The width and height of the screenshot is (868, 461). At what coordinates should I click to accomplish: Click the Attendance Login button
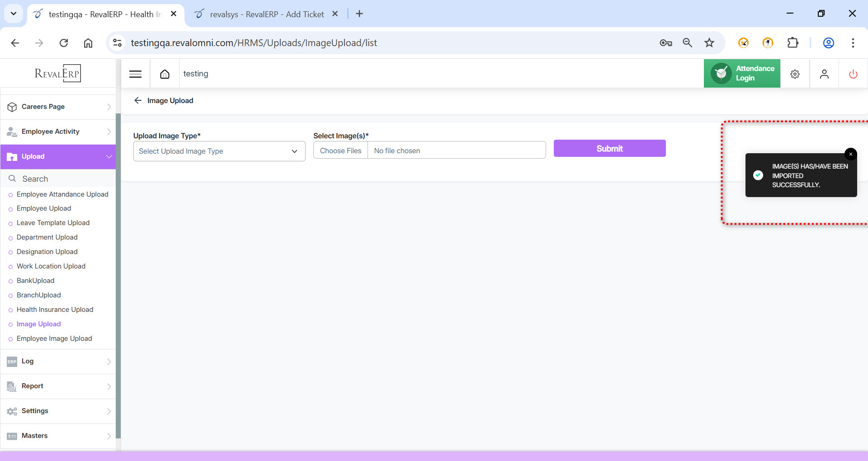742,74
